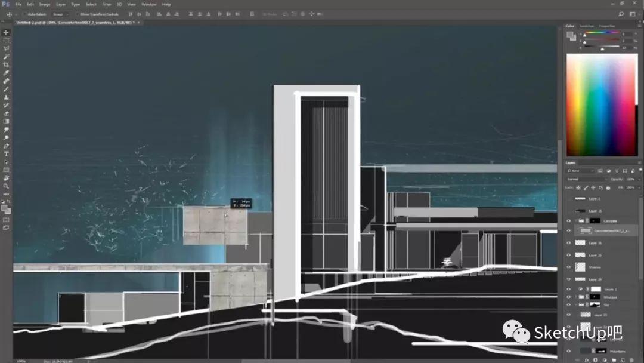Screen dimensions: 644x363
Task: Lock image pixels brush icon
Action: coord(586,188)
